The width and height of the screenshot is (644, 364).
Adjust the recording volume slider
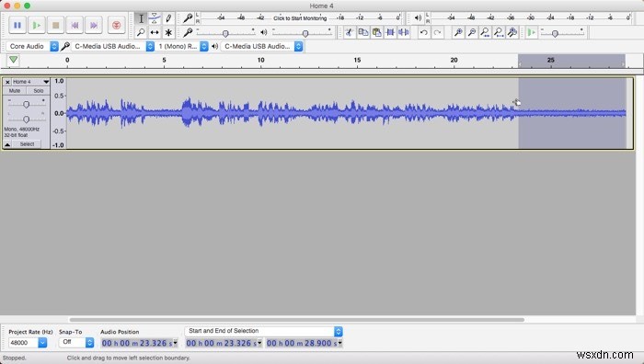coord(225,34)
